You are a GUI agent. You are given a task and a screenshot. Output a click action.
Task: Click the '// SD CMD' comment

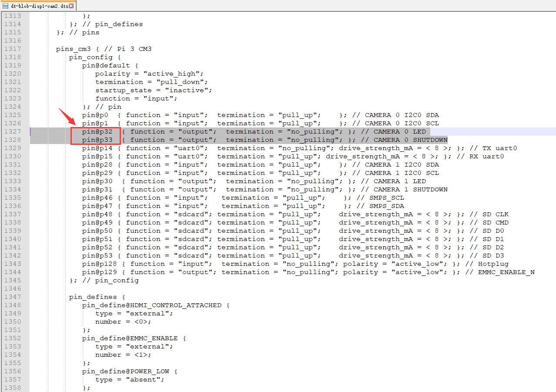click(489, 222)
